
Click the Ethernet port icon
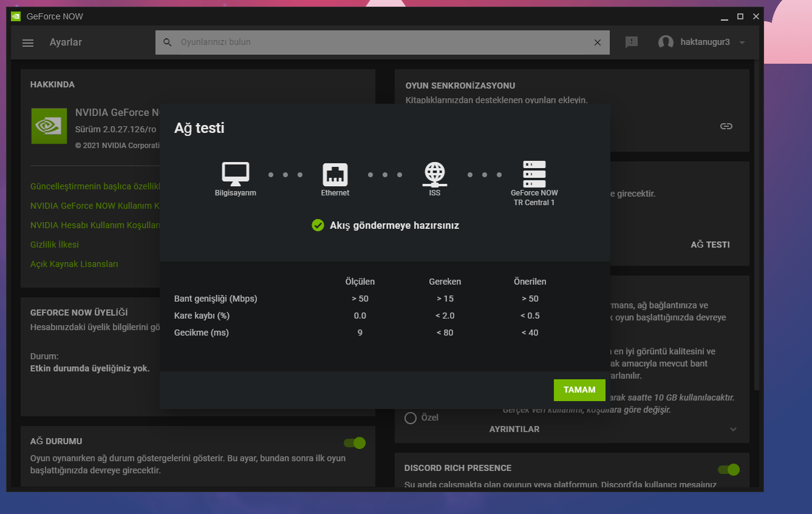pos(335,175)
